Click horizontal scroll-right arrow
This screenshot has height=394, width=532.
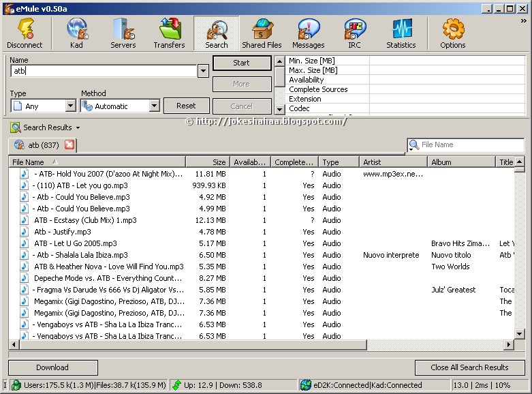click(508, 345)
